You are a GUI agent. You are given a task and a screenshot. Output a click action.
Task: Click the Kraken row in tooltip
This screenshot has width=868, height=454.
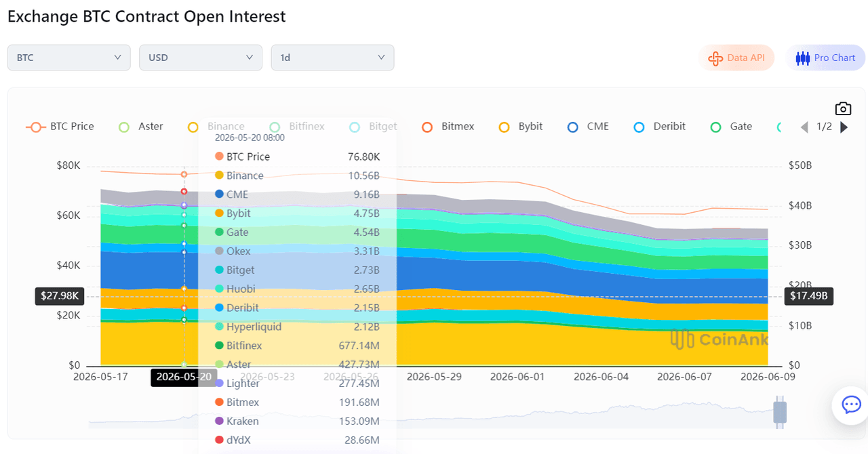(x=297, y=421)
